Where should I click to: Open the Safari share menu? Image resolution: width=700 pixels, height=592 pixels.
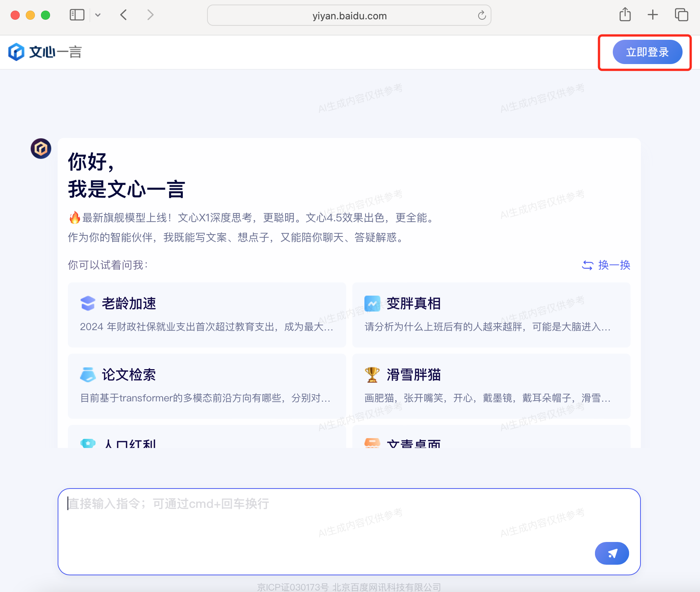625,15
